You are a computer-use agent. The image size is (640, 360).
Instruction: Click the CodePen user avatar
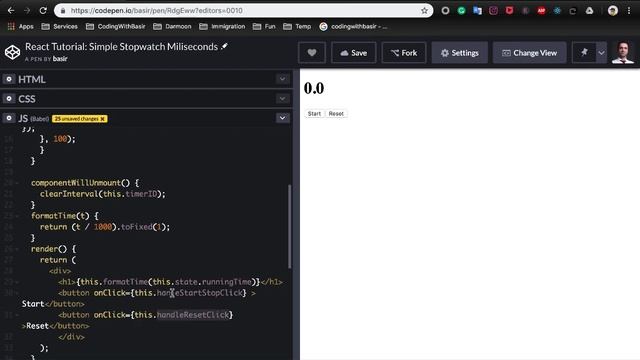point(623,53)
